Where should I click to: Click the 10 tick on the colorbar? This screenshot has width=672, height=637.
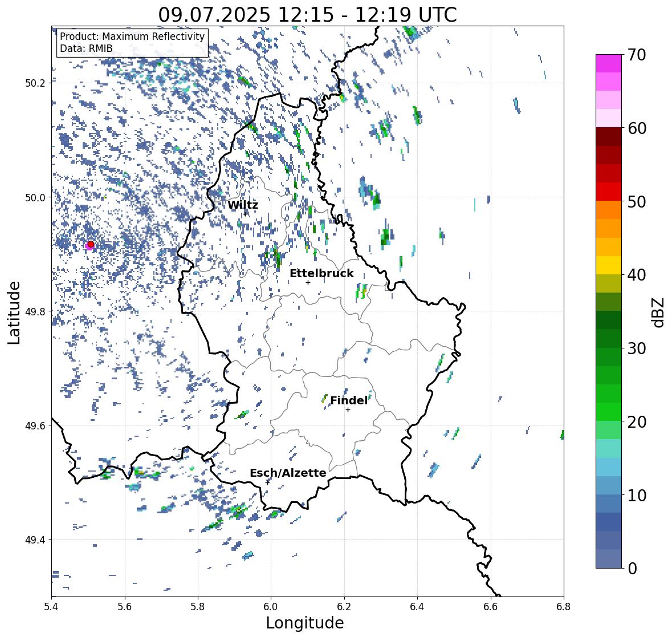[637, 495]
